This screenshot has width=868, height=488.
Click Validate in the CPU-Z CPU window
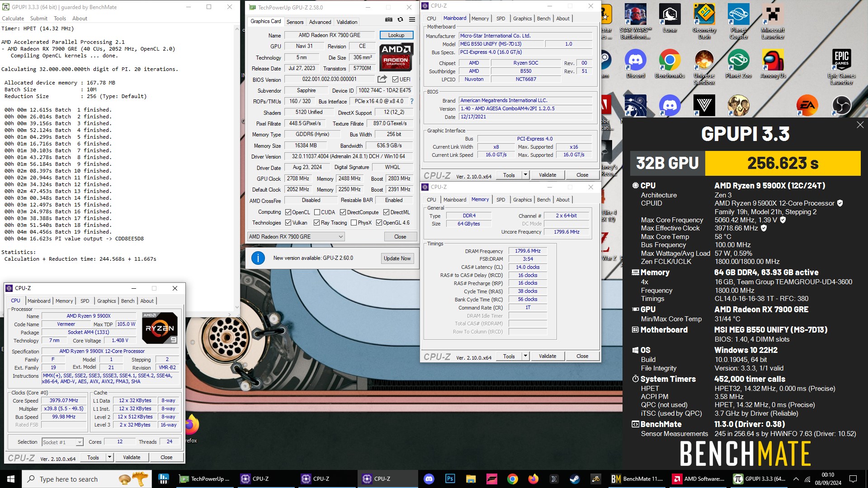click(132, 457)
